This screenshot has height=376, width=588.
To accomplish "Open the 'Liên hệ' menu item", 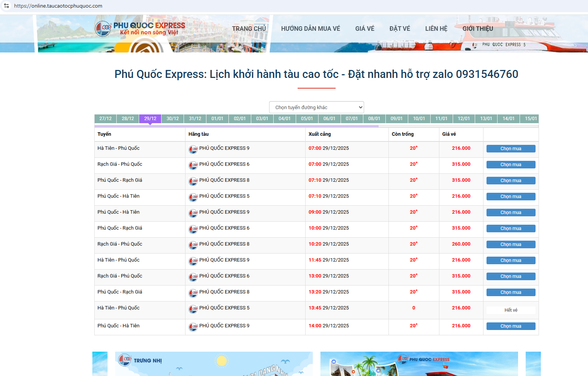I will tap(436, 29).
